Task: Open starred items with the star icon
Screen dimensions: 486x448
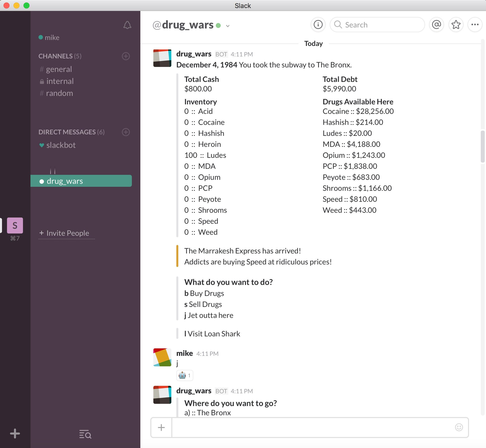Action: [x=456, y=24]
